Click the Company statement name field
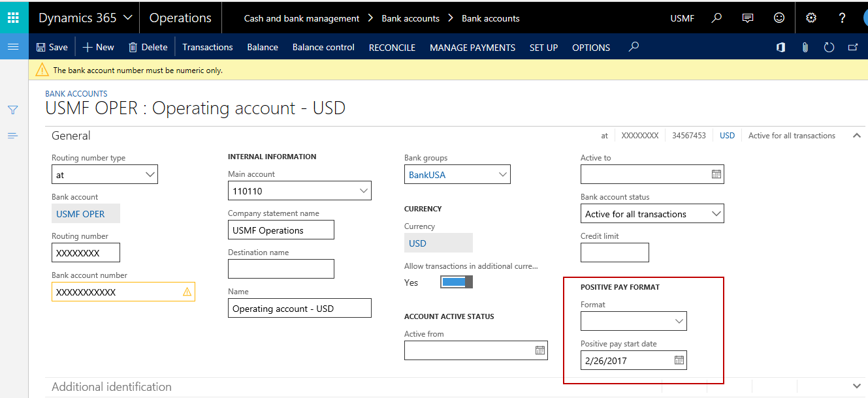 [x=281, y=230]
